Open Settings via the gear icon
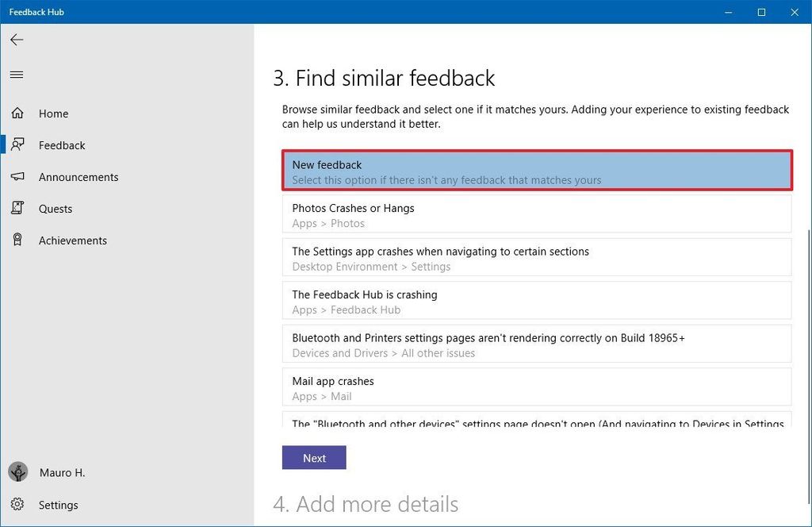The height and width of the screenshot is (527, 812). pos(17,505)
